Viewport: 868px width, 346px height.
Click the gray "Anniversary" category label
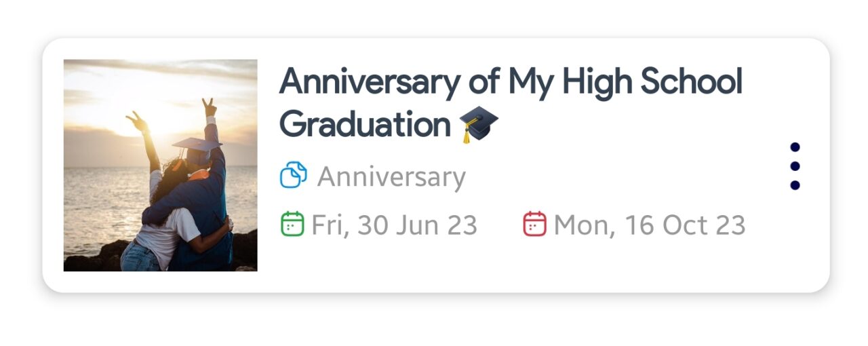(x=391, y=177)
